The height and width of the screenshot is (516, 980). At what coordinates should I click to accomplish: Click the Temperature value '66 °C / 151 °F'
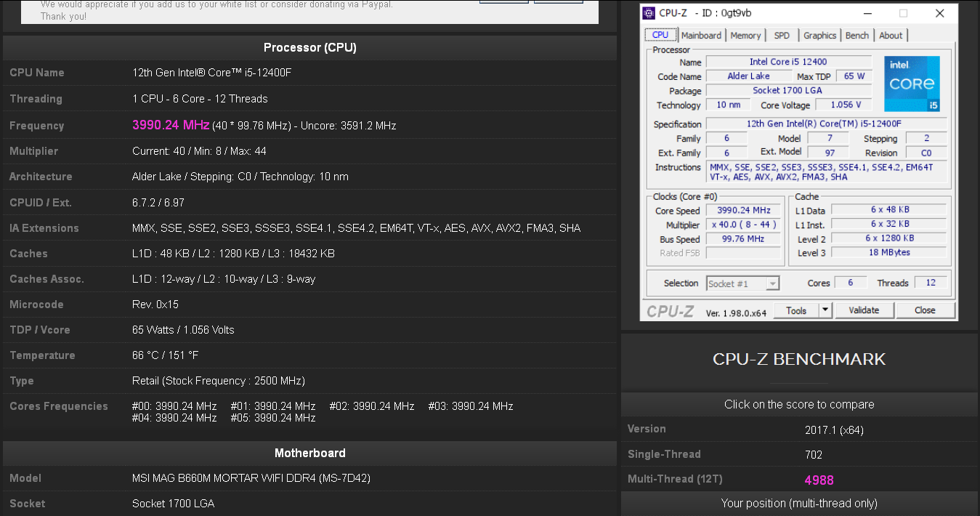point(166,355)
